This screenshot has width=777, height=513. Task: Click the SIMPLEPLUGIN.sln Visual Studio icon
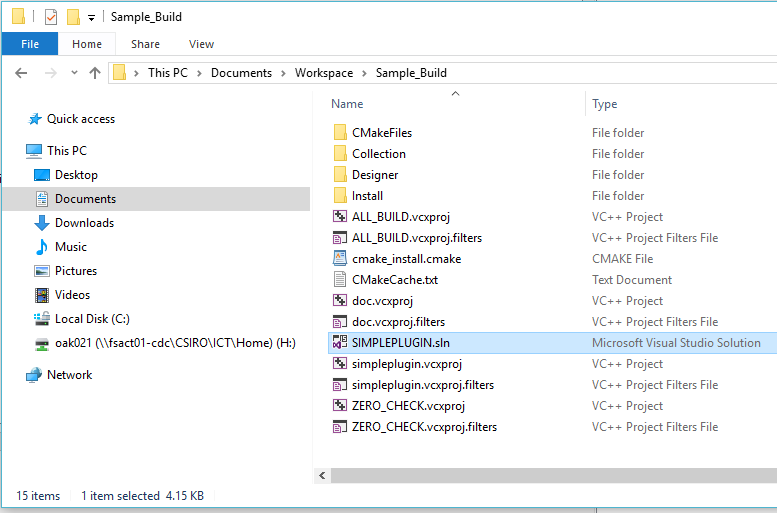(x=340, y=343)
